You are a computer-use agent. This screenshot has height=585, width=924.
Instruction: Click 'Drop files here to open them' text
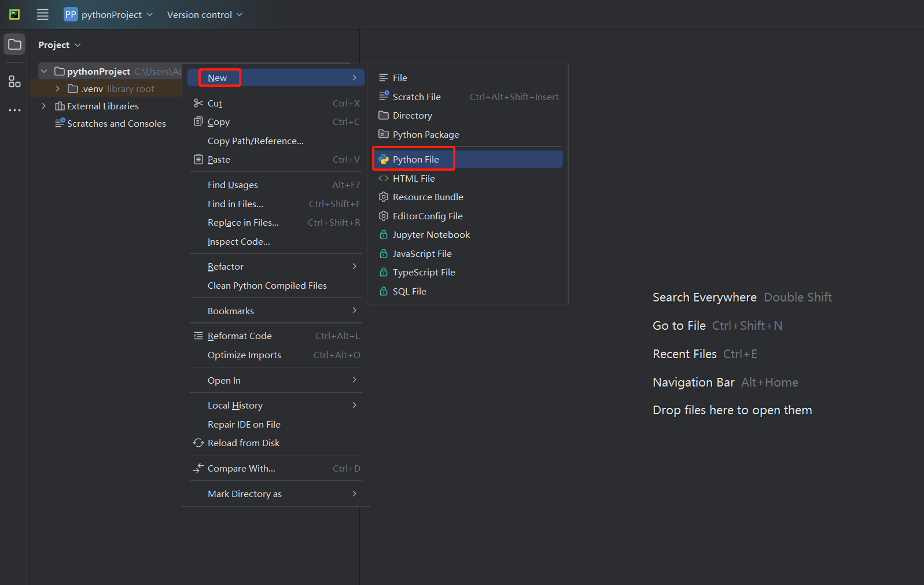(732, 410)
